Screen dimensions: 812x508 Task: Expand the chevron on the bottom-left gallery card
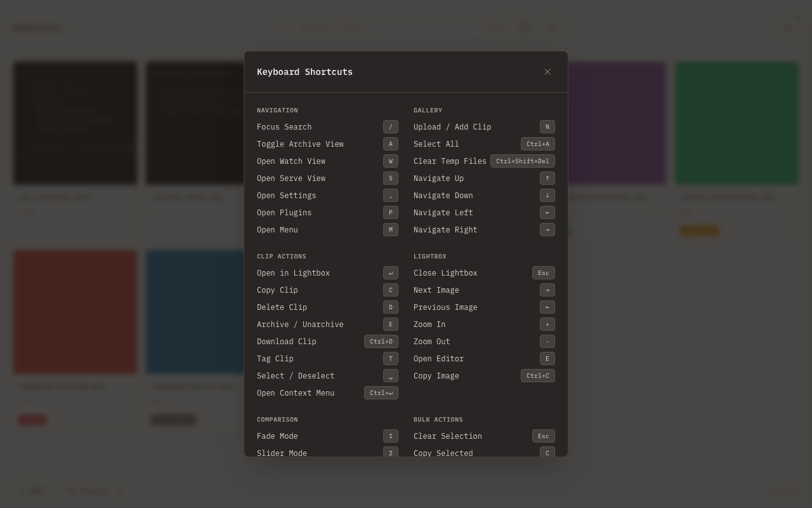pos(124,401)
